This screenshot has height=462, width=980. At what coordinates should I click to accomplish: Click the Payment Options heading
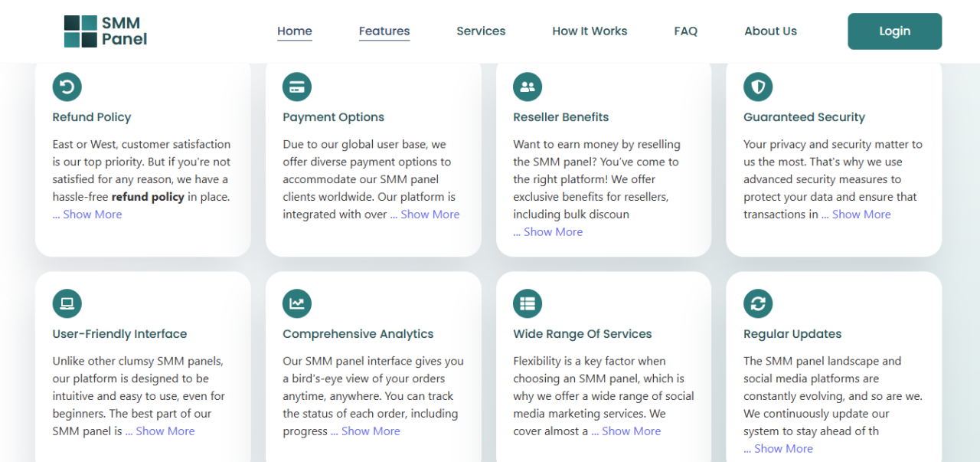[333, 117]
